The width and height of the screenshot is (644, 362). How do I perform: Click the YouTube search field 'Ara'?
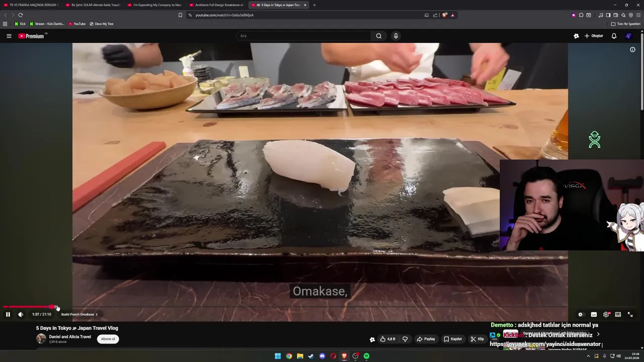[x=303, y=36]
